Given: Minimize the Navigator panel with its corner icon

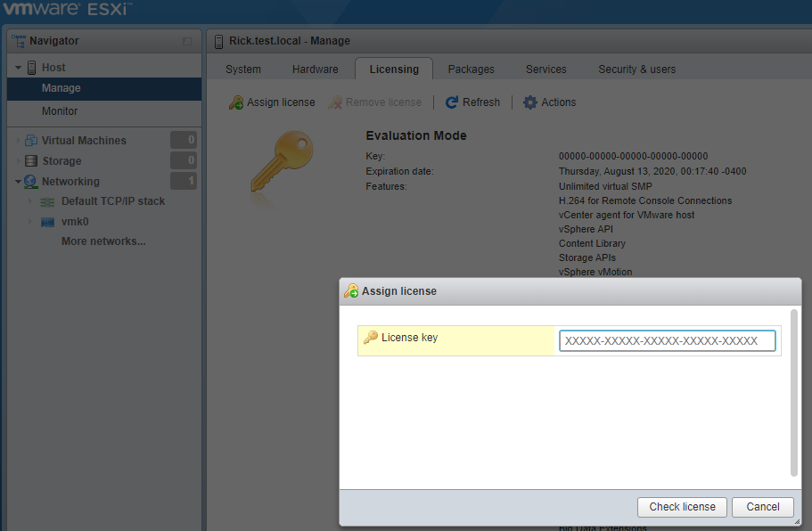Looking at the screenshot, I should [x=187, y=41].
